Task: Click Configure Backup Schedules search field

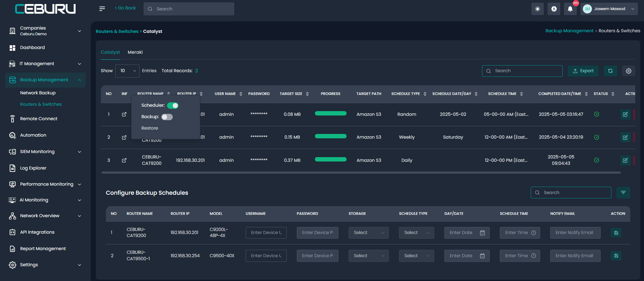Action: point(571,193)
